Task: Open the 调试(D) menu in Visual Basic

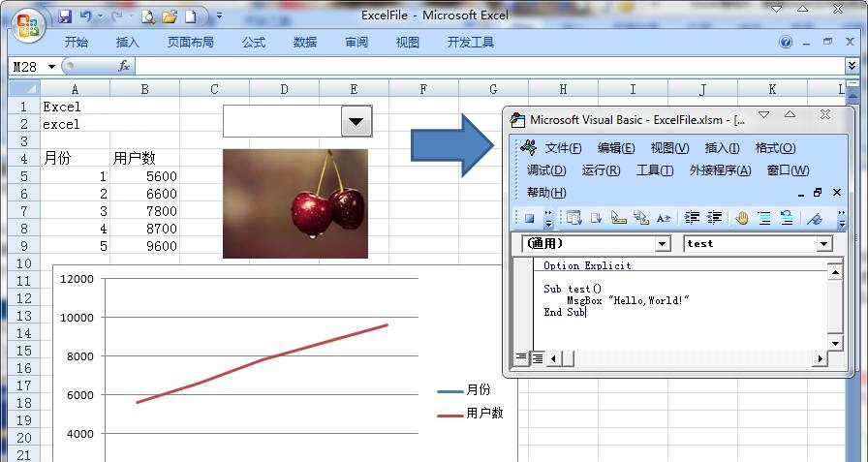Action: (x=546, y=170)
